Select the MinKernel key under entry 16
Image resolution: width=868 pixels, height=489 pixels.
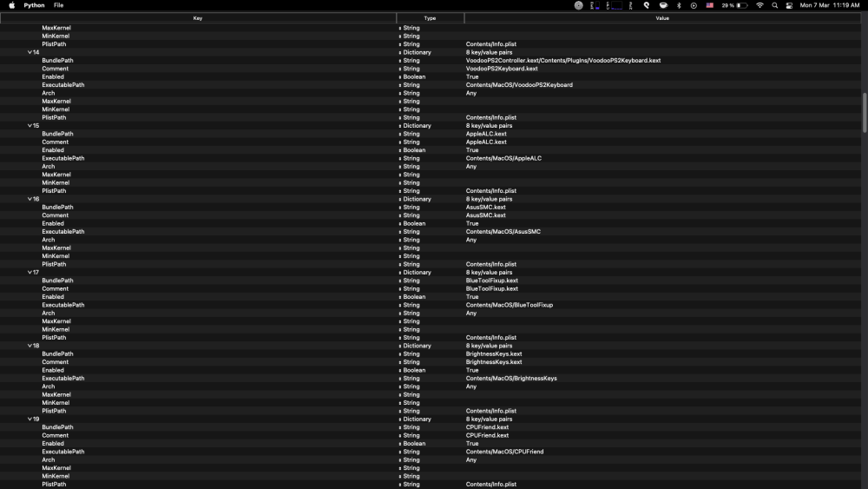tap(56, 256)
